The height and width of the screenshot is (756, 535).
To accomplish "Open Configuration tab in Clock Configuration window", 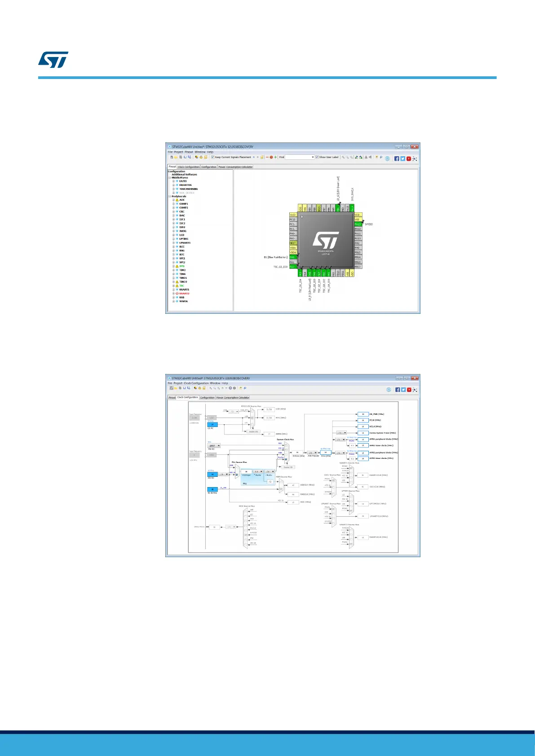I will [x=207, y=398].
